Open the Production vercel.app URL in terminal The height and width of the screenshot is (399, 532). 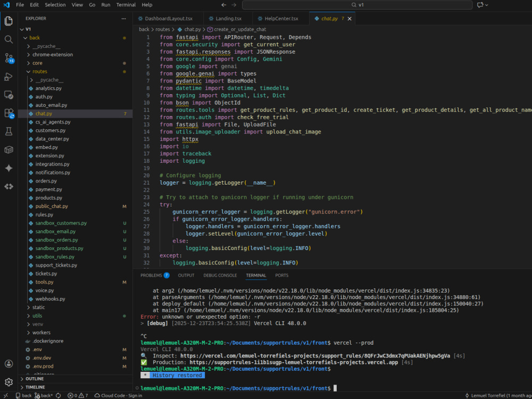[294, 362]
